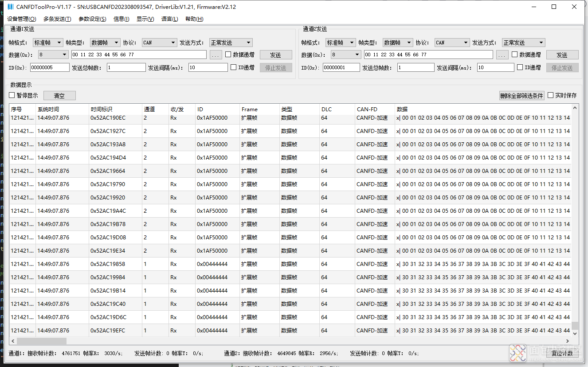Open the 设备管理(O) menu
Image resolution: width=588 pixels, height=367 pixels.
[x=22, y=19]
